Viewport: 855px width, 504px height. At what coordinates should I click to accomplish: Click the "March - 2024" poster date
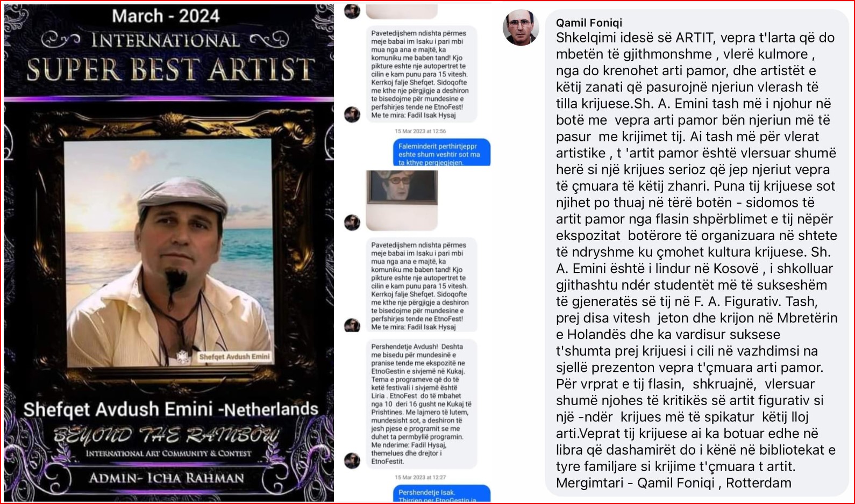166,16
